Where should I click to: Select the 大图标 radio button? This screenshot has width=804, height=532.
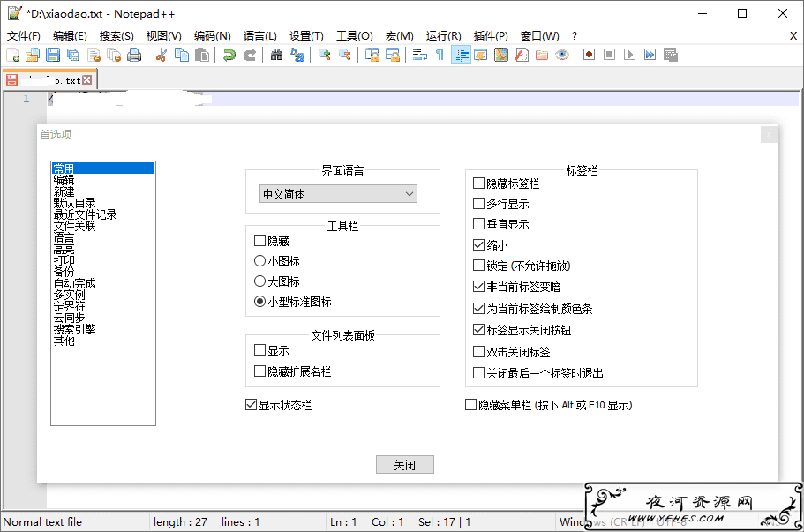pyautogui.click(x=260, y=281)
